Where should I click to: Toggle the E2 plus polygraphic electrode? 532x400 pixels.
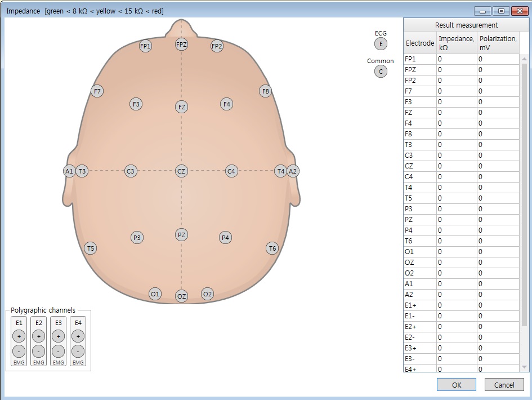point(38,336)
